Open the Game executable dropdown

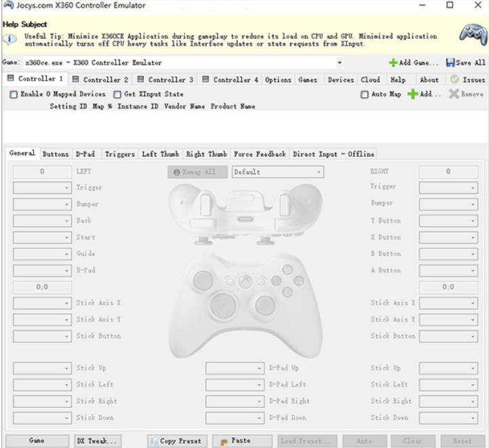[340, 63]
